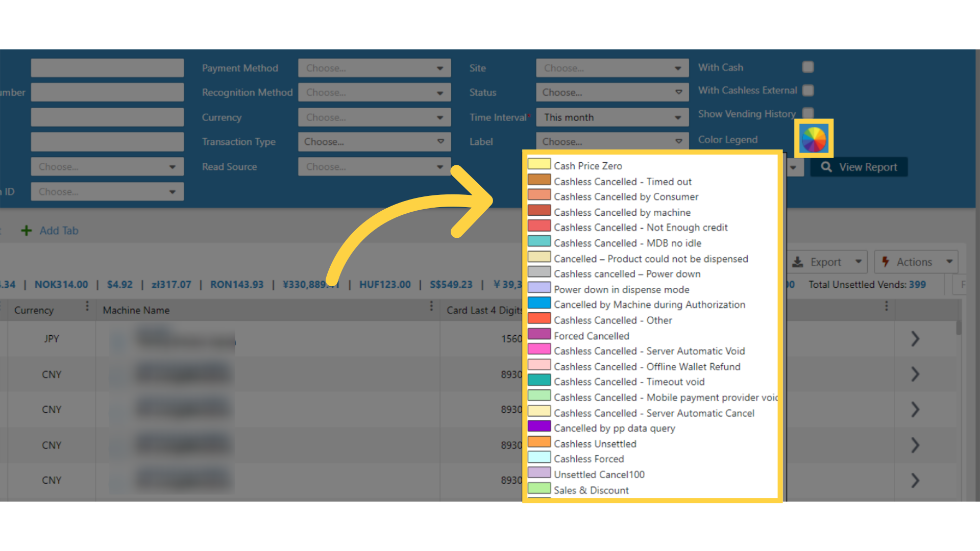Click the magnifier icon on View Report
The width and height of the screenshot is (980, 551).
click(x=826, y=167)
